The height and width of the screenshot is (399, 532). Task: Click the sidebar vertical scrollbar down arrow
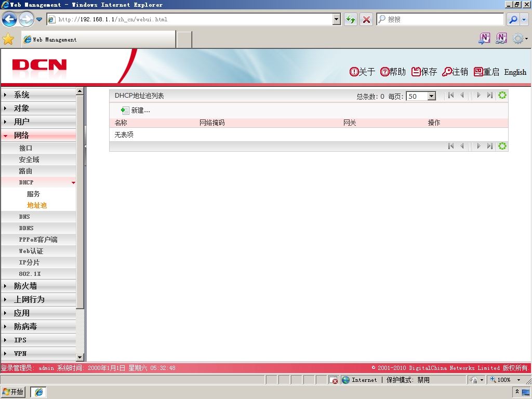79,357
